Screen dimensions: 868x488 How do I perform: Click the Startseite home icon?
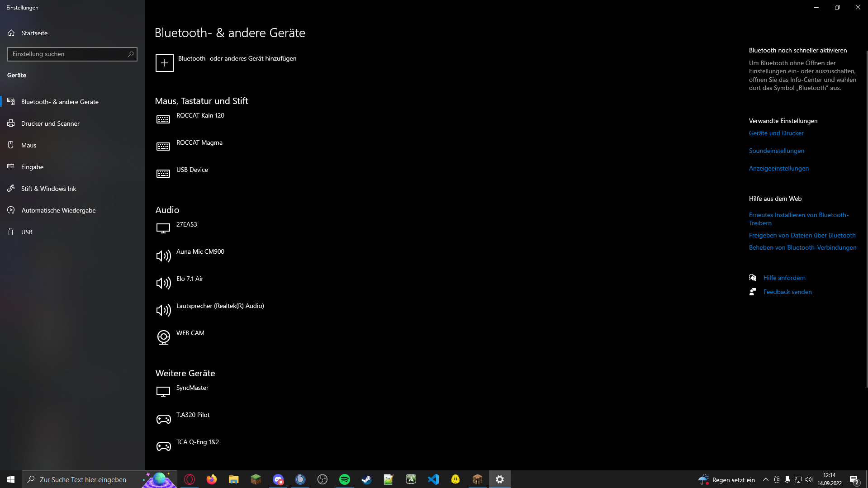coord(11,33)
